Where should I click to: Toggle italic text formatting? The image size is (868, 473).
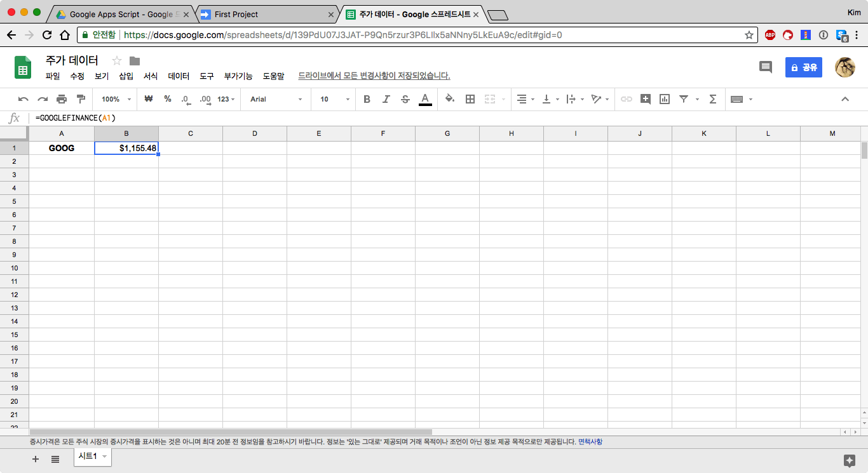386,99
